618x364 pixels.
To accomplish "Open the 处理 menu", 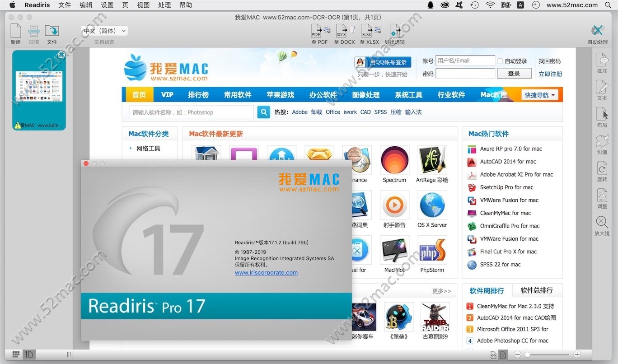I will 164,5.
